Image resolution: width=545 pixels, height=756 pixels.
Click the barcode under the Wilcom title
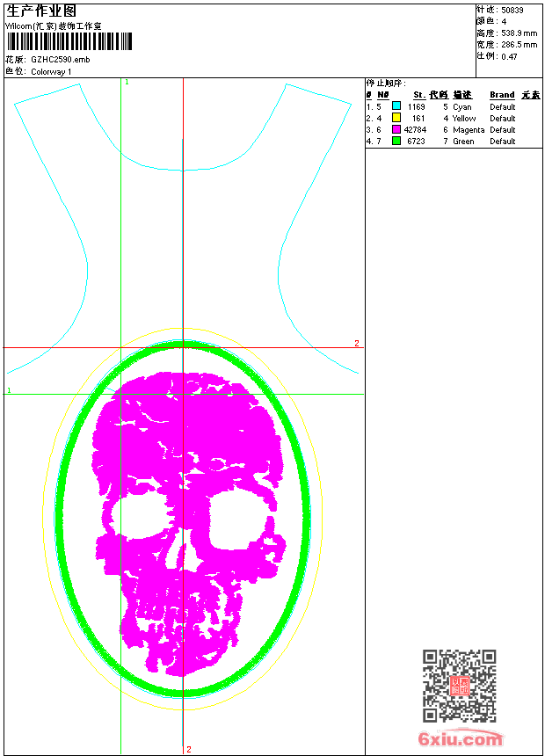pos(69,42)
